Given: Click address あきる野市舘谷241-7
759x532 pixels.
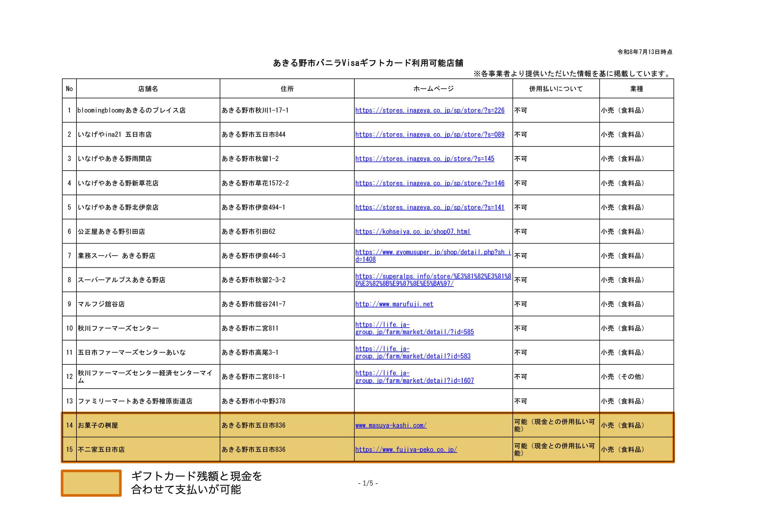Looking at the screenshot, I should [x=253, y=304].
